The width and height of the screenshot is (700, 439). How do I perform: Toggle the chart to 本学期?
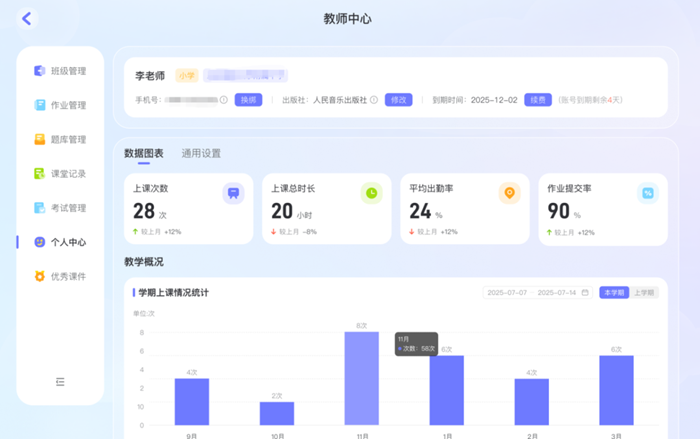(613, 292)
